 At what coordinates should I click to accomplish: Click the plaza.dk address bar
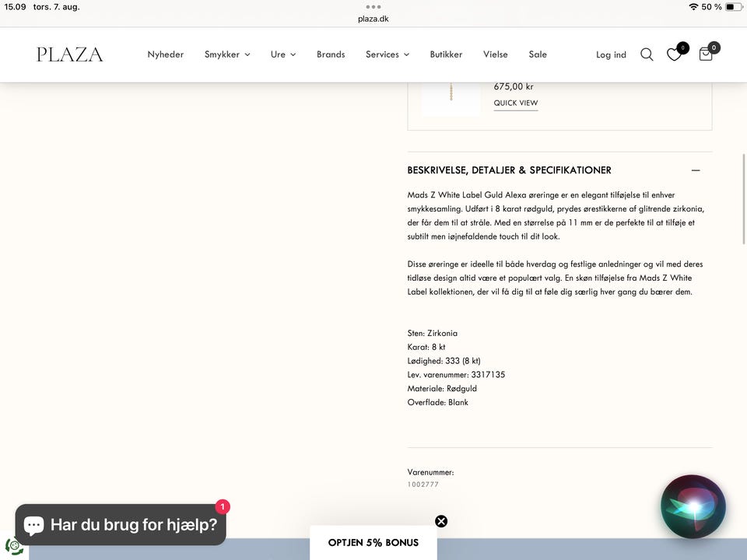(x=373, y=19)
